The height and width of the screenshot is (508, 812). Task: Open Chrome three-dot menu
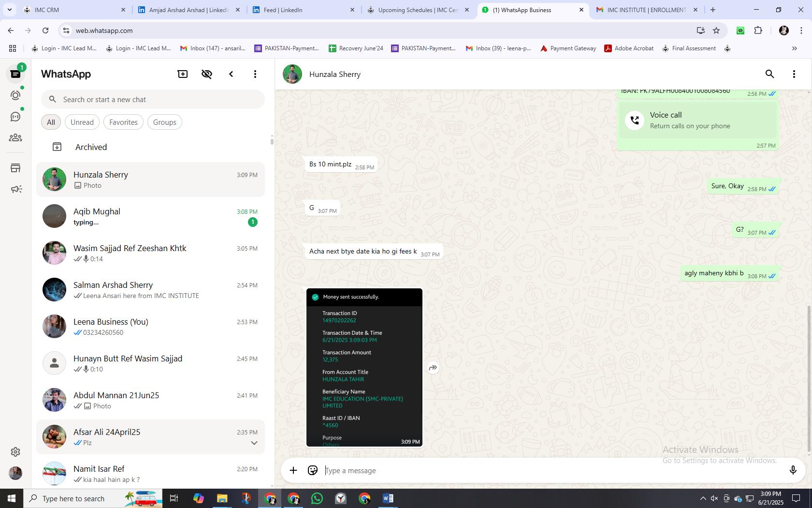(x=801, y=30)
